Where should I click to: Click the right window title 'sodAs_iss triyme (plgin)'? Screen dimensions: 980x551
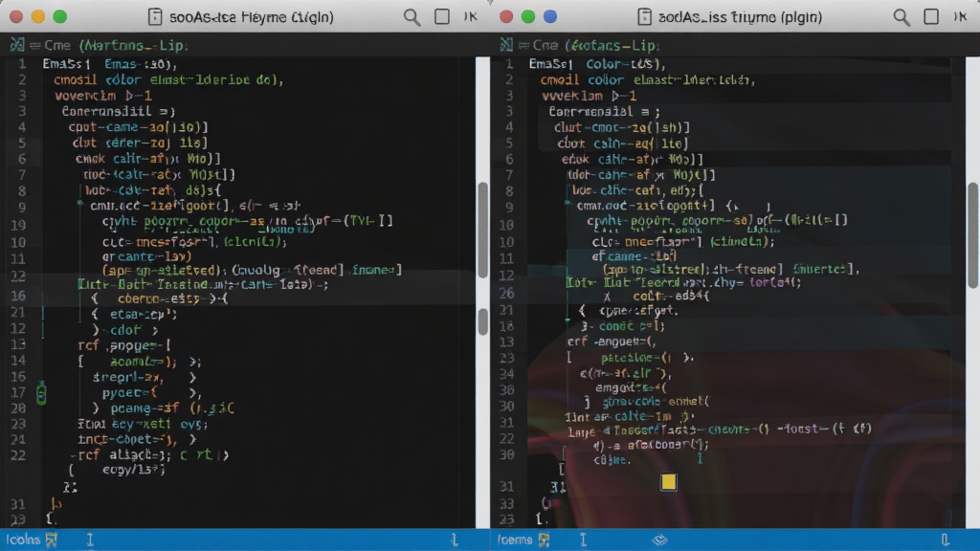(740, 17)
